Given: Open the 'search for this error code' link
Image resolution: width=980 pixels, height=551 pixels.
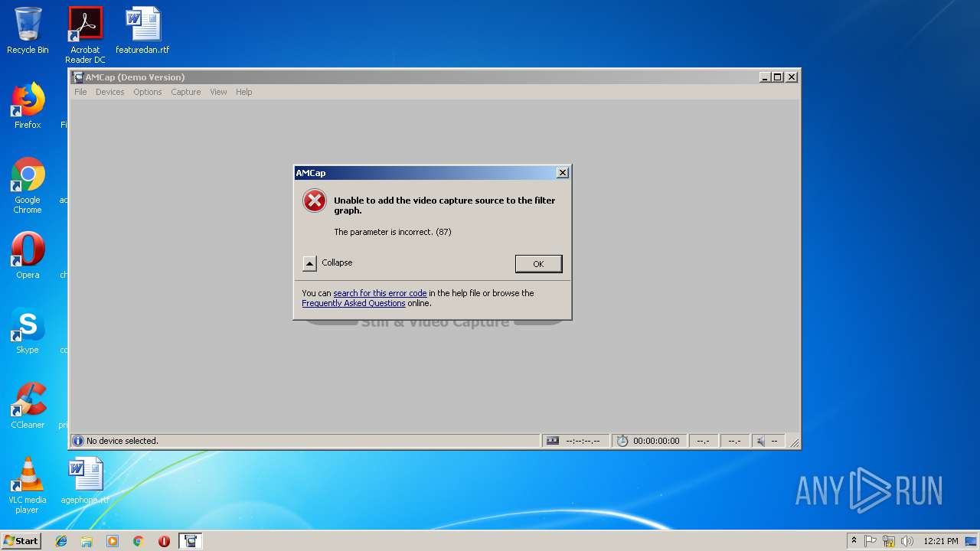Looking at the screenshot, I should (x=380, y=293).
